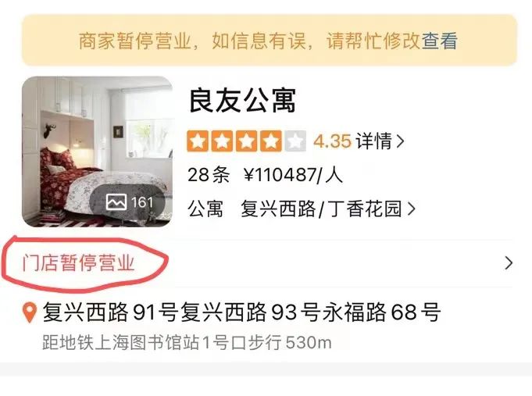Expand the chevron next to 详情

(x=400, y=141)
